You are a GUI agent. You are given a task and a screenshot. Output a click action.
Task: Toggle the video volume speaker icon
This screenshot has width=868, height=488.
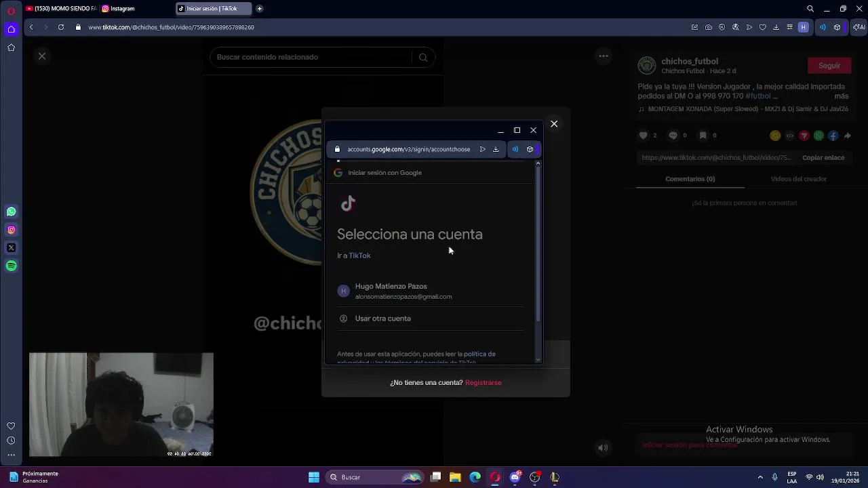point(602,447)
